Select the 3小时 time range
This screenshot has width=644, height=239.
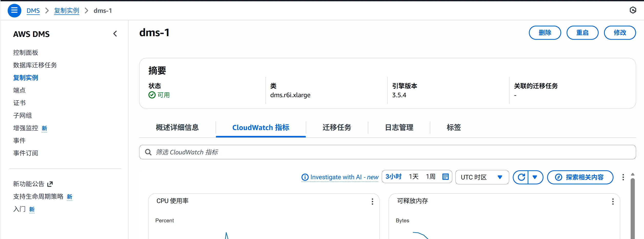(x=394, y=176)
